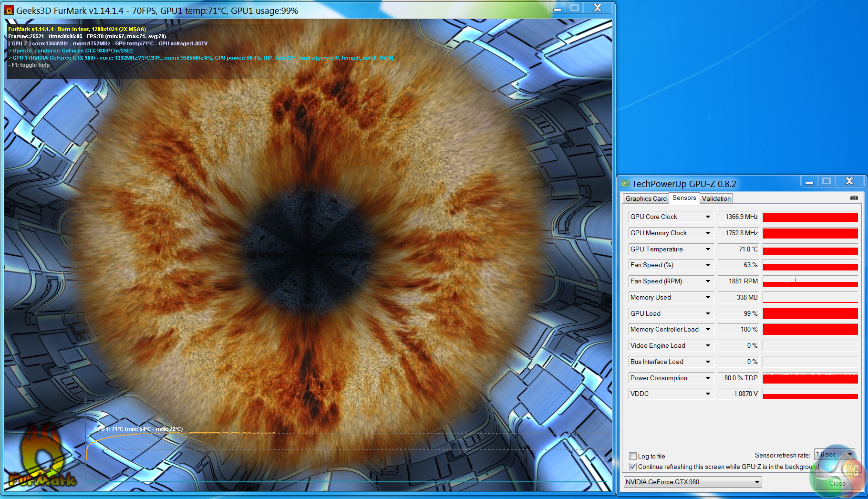
Task: Minimize the GPU-Z window
Action: pyautogui.click(x=809, y=182)
